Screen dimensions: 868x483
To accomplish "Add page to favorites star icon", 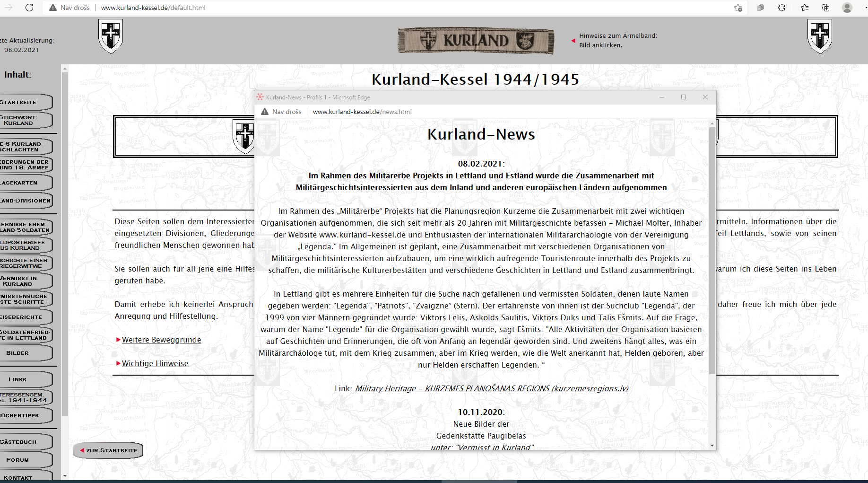I will pyautogui.click(x=738, y=8).
